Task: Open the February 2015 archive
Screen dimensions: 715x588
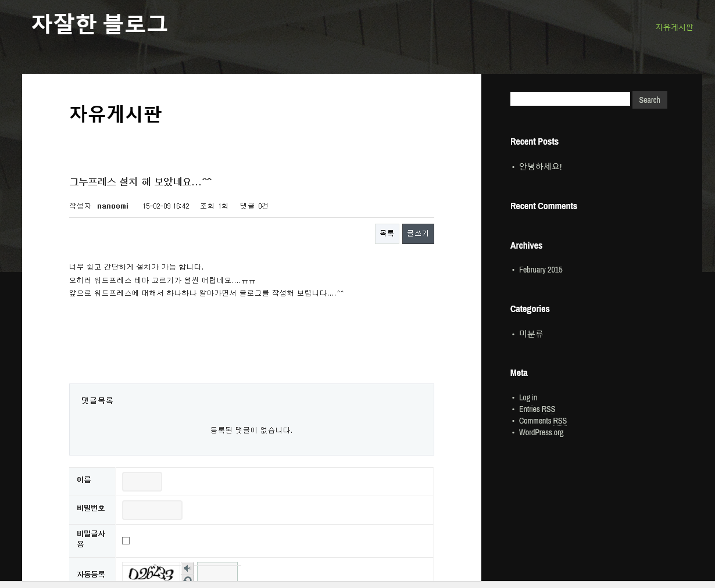Action: [540, 270]
